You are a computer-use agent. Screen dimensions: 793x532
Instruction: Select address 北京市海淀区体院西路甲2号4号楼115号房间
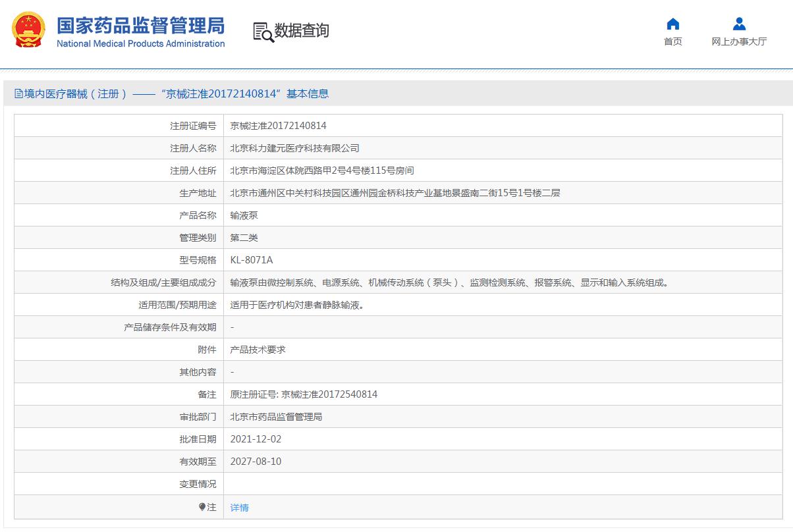[x=322, y=171]
